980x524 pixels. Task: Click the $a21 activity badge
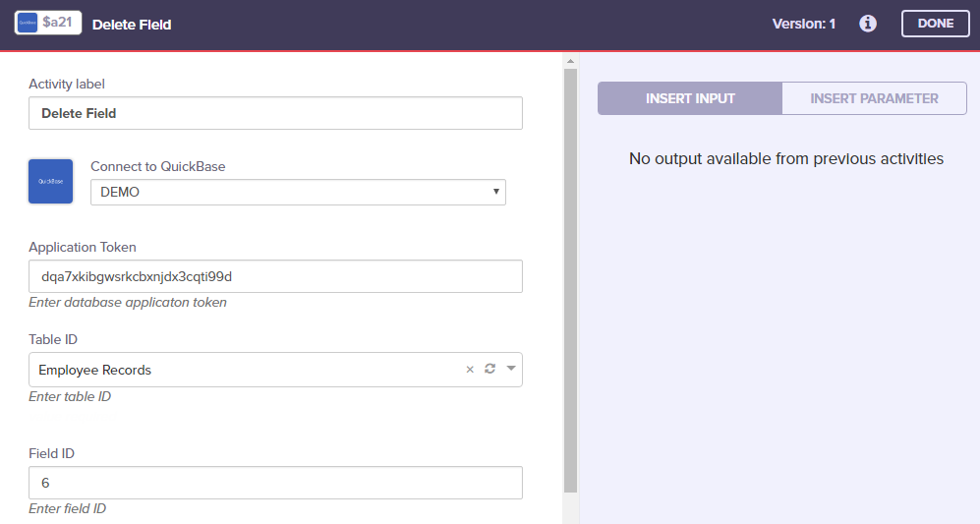tap(48, 23)
